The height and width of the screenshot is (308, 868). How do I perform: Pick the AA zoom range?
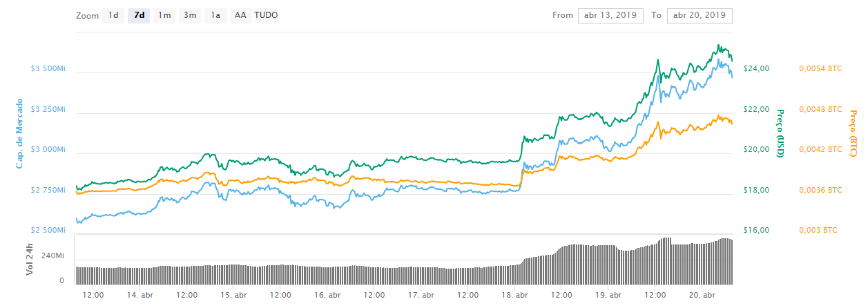coord(240,15)
